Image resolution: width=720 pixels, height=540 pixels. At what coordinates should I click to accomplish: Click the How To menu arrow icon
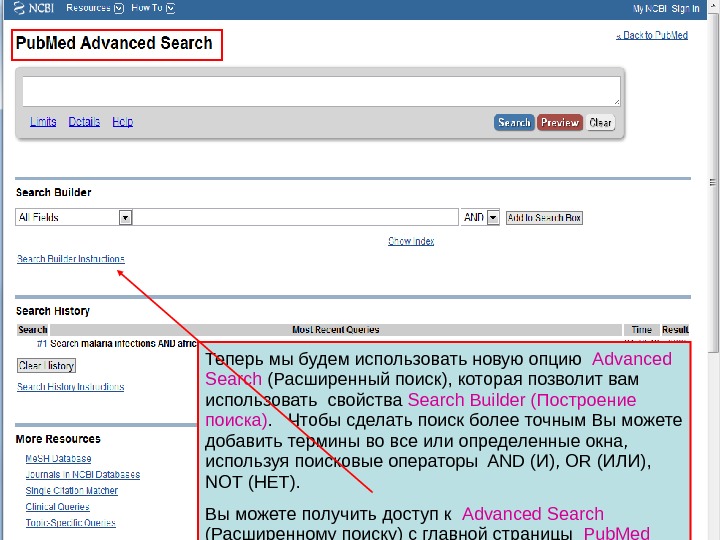pos(170,8)
